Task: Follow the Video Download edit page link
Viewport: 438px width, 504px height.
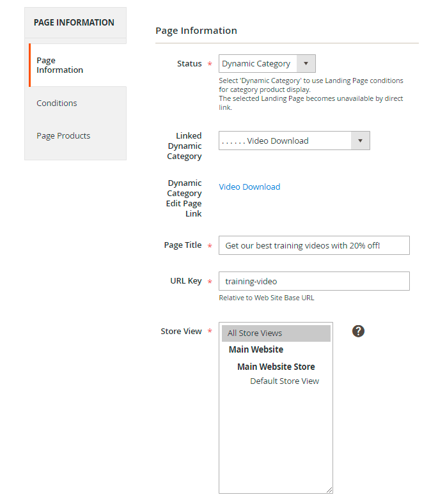Action: pyautogui.click(x=249, y=187)
